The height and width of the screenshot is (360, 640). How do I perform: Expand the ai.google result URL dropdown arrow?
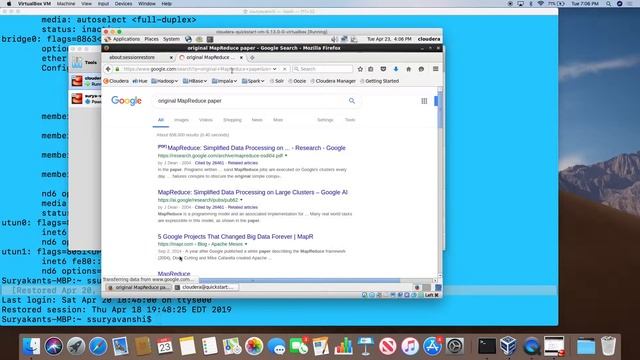point(241,200)
